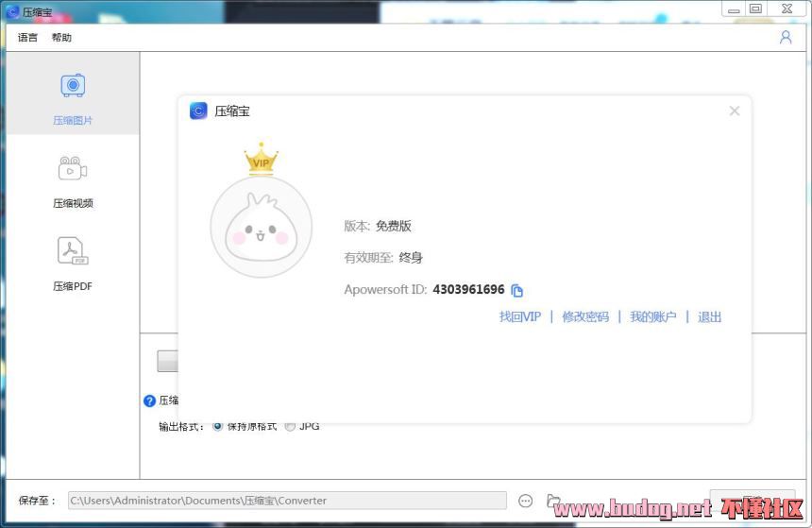Copy the Apowersoft ID with copy icon
The width and height of the screenshot is (812, 528).
[516, 290]
